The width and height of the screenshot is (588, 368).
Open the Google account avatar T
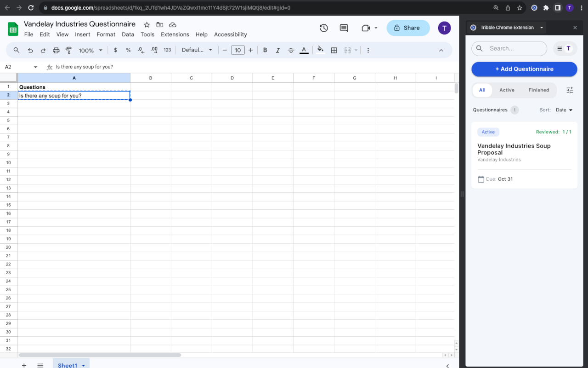coord(444,28)
